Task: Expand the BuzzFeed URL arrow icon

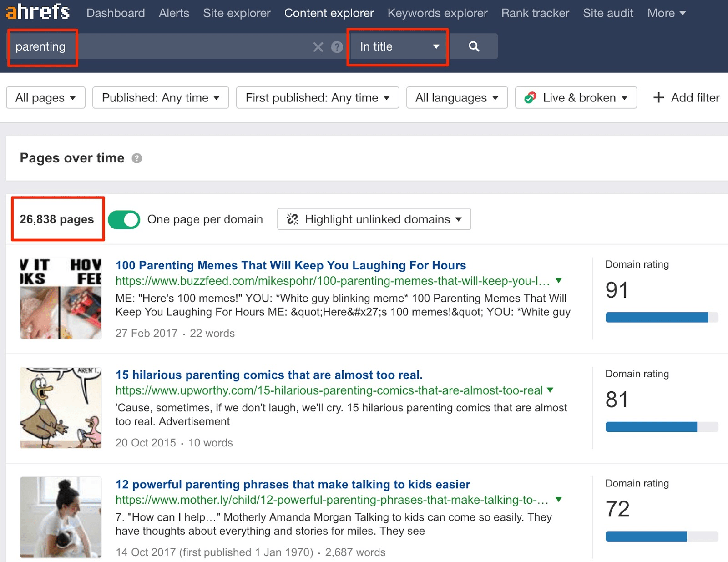Action: [559, 281]
